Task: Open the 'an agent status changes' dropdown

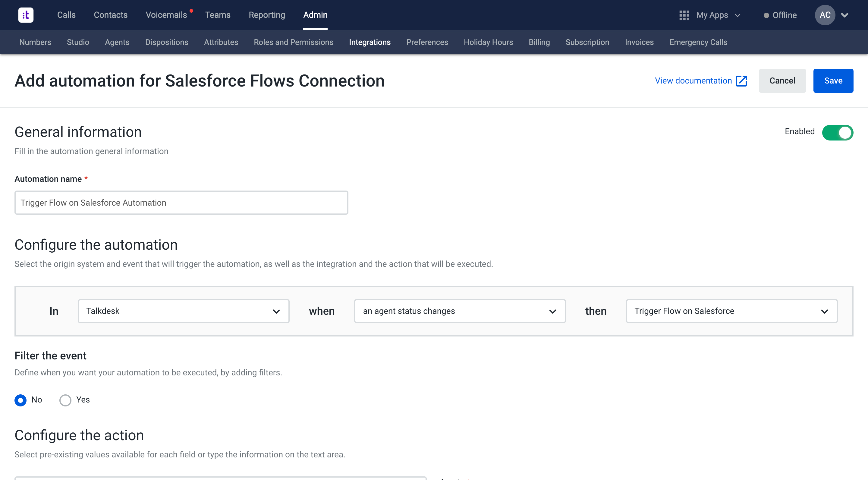Action: click(x=460, y=311)
